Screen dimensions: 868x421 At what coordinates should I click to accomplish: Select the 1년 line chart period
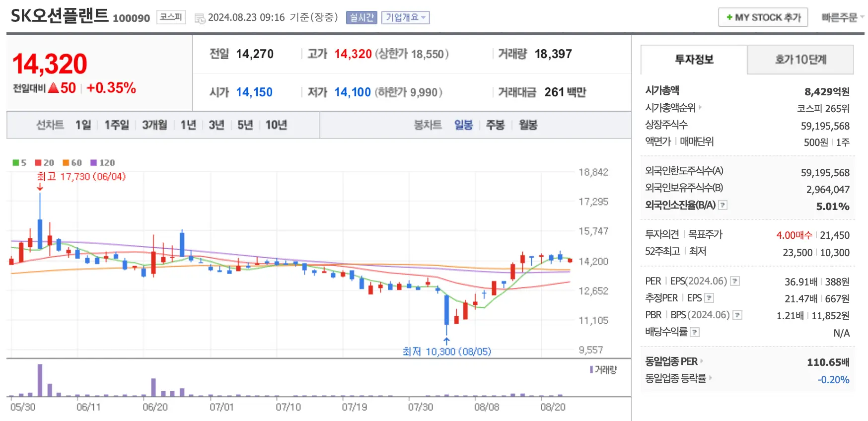[x=188, y=125]
